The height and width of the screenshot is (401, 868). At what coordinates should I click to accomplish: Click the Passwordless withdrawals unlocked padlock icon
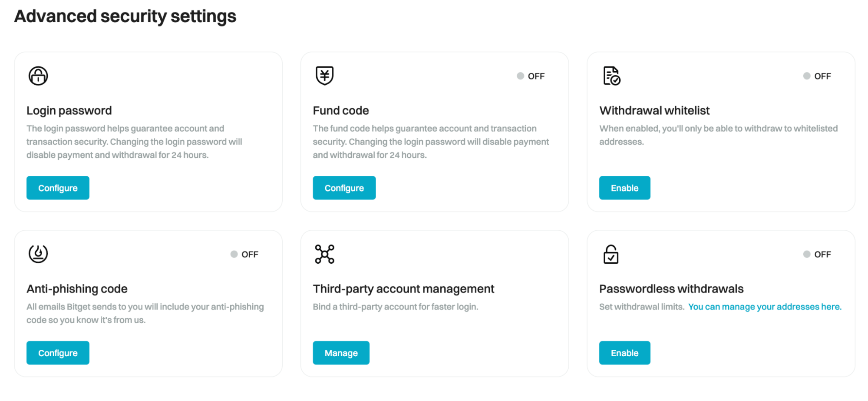coord(611,254)
